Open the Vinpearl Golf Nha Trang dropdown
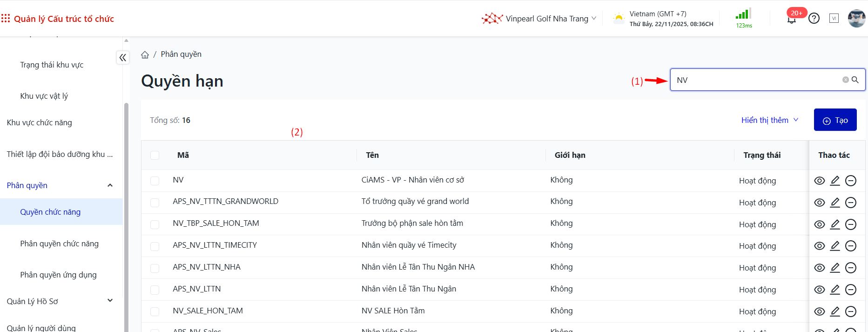Screen dimensions: 868x332 point(540,19)
